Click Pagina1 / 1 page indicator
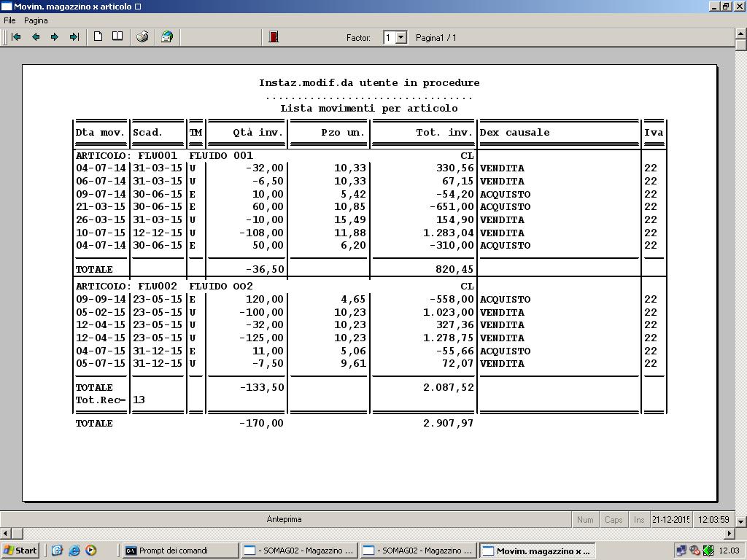 click(436, 38)
